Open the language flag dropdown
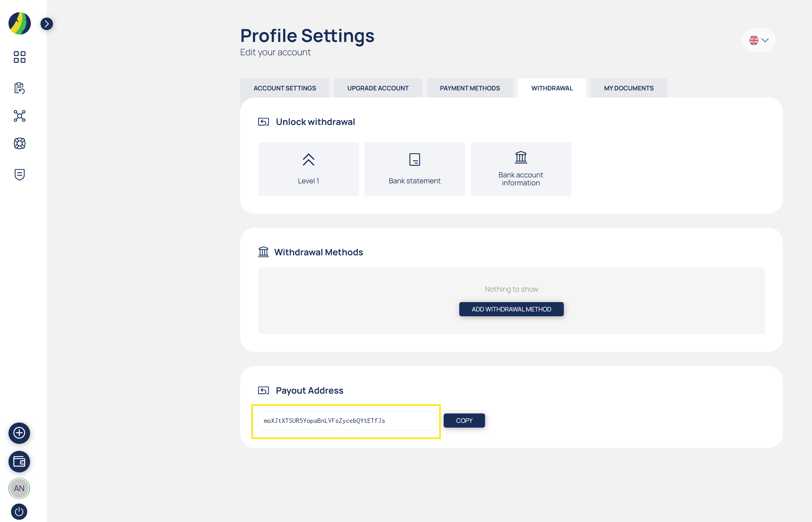 click(x=758, y=40)
